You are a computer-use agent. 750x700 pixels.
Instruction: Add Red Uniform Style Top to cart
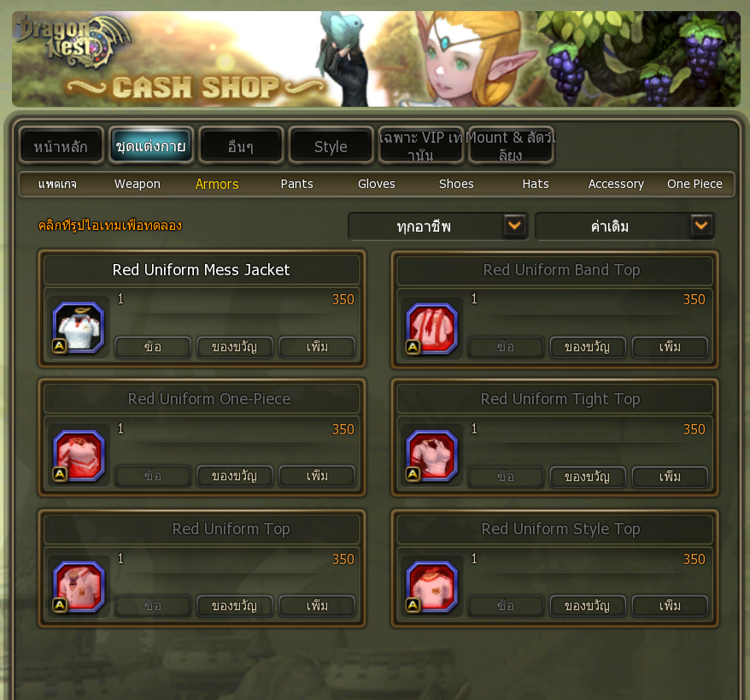coord(670,606)
